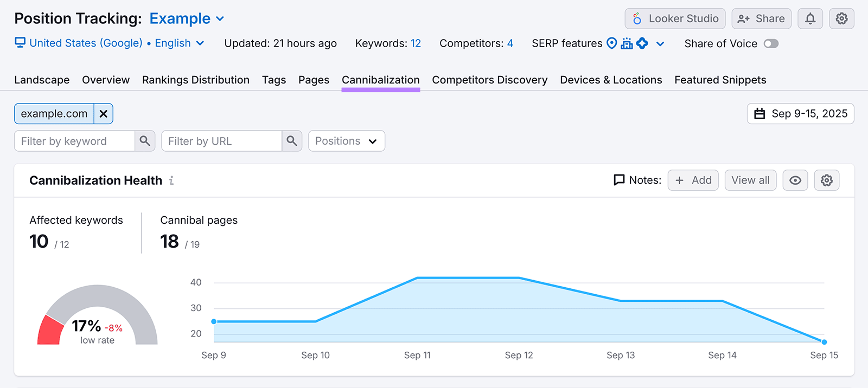Remove the example.com domain filter
868x388 pixels.
tap(104, 114)
